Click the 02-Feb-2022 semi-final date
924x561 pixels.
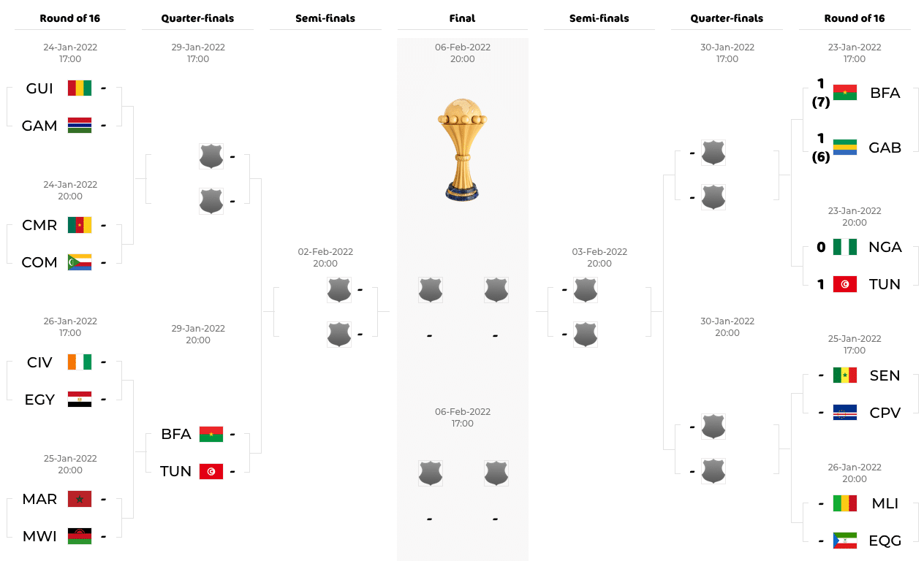(325, 251)
